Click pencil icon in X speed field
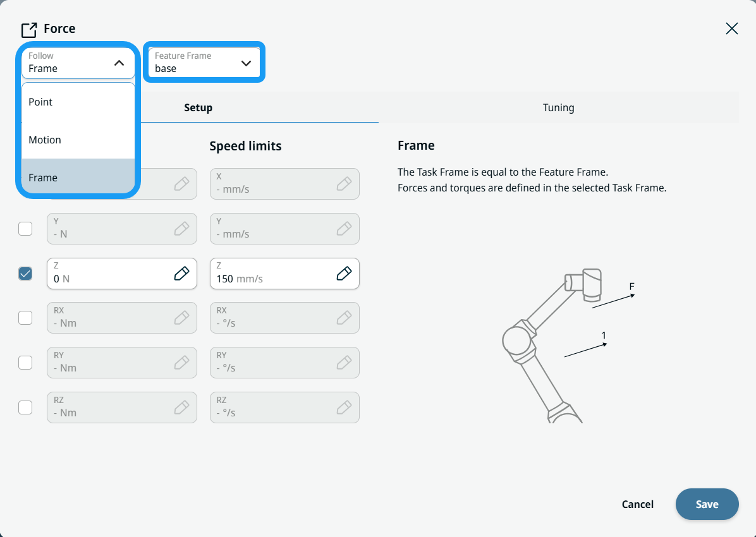The width and height of the screenshot is (756, 537). pos(344,184)
